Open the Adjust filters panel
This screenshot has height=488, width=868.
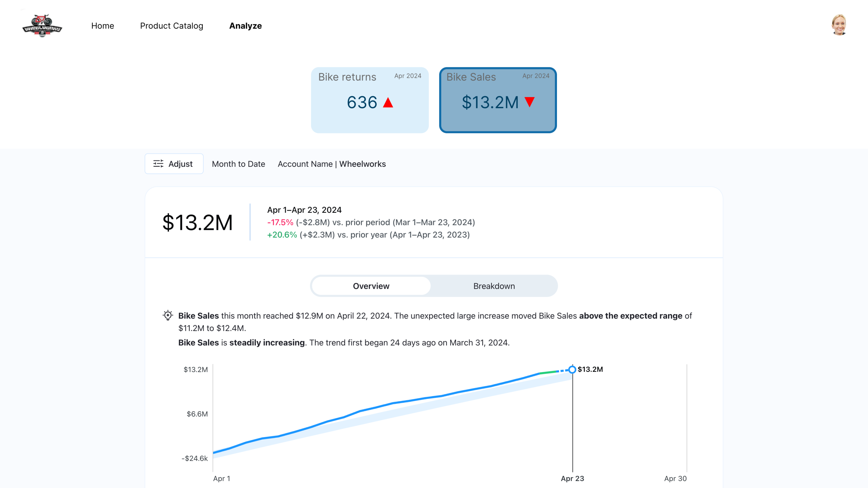pos(174,164)
